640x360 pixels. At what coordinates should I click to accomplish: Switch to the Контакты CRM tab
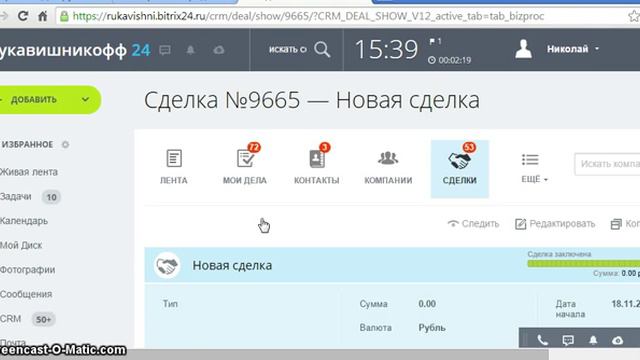click(x=317, y=168)
